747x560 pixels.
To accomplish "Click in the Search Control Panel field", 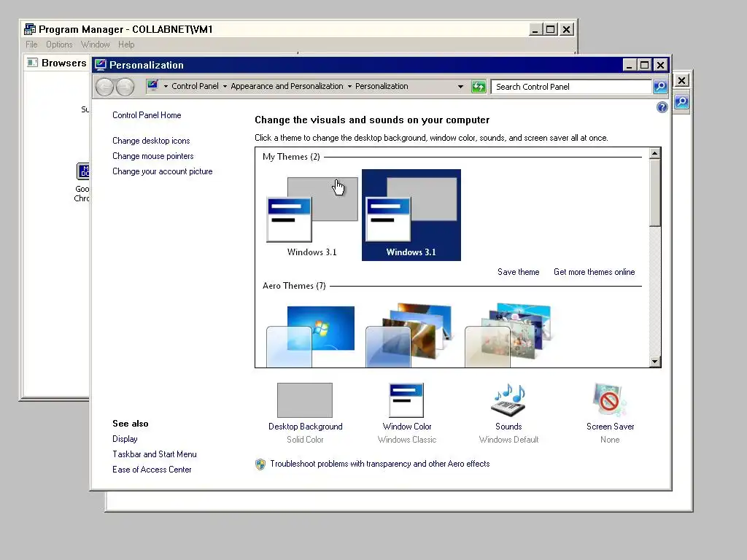I will coord(572,87).
